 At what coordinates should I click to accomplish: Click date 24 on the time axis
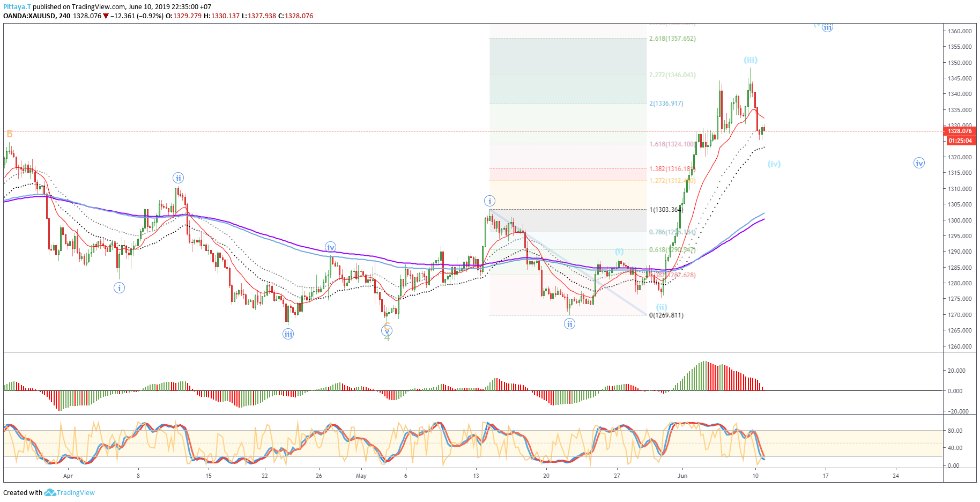click(x=896, y=476)
